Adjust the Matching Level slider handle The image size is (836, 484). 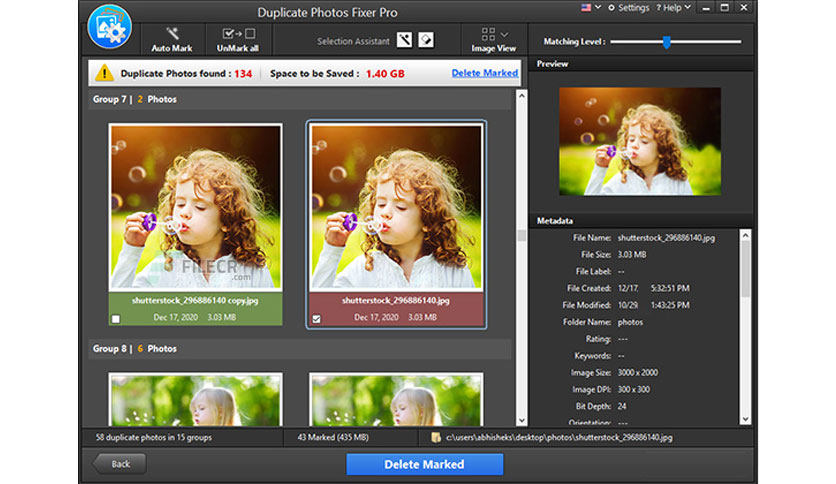(666, 42)
